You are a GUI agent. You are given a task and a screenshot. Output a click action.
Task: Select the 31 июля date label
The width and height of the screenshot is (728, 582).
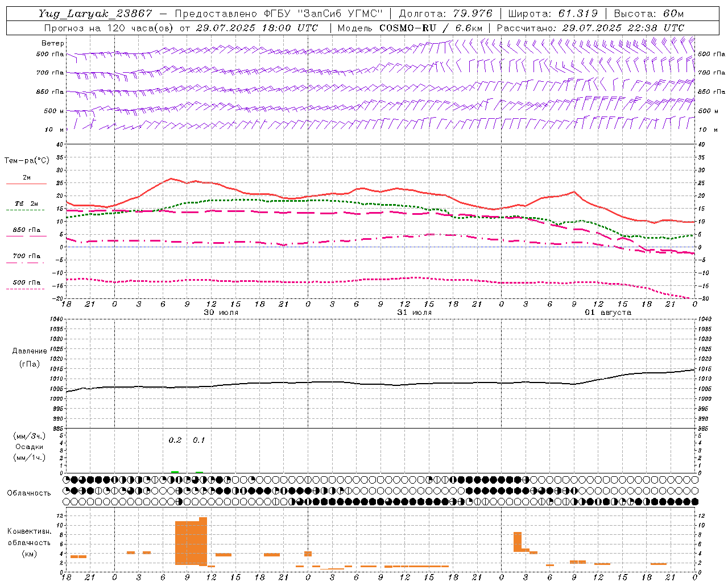(414, 313)
